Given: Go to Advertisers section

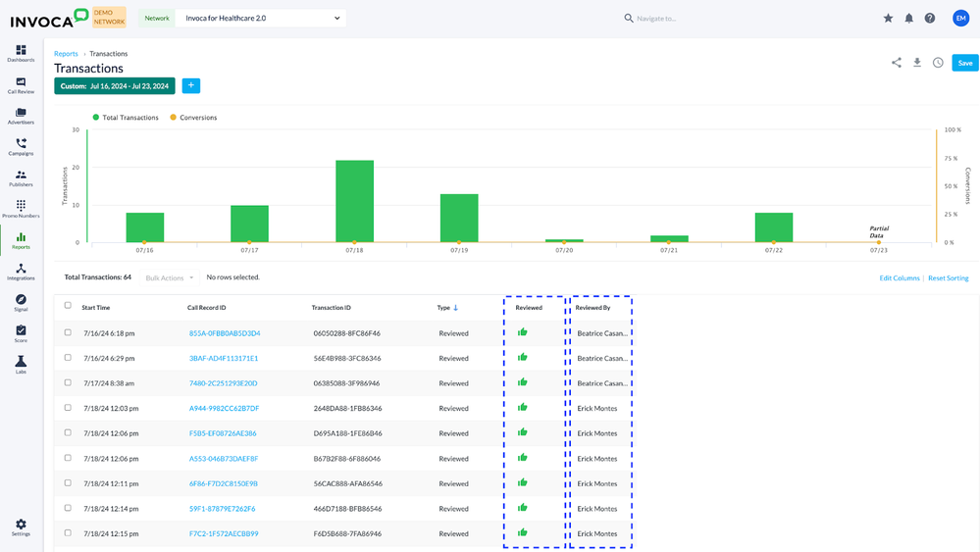Looking at the screenshot, I should click(21, 116).
